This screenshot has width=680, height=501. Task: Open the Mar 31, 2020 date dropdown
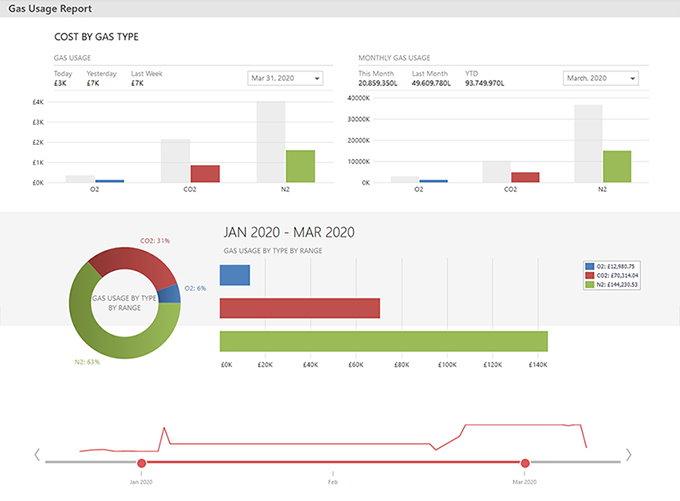pos(285,78)
